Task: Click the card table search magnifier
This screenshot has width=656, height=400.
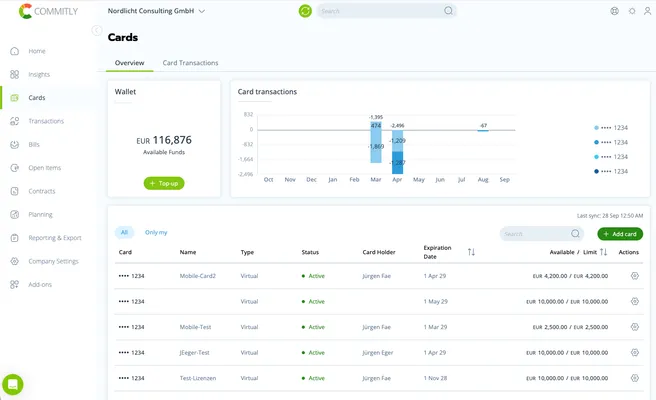Action: pos(575,234)
